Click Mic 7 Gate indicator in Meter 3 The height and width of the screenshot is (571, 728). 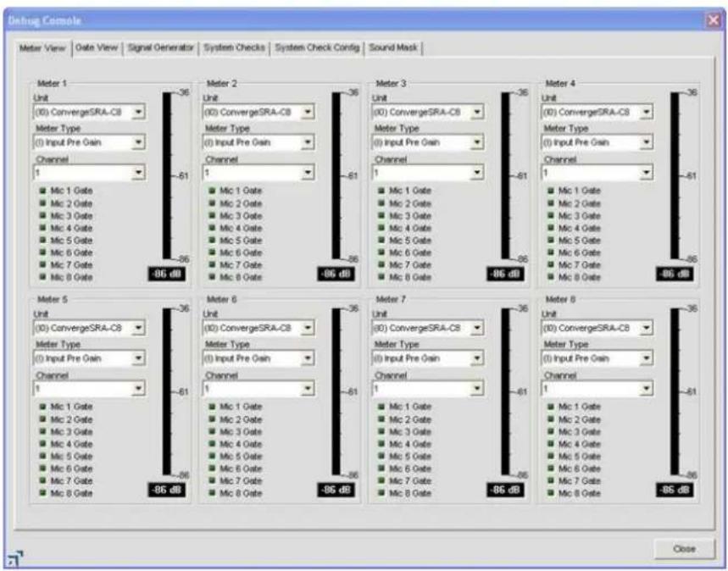[x=381, y=264]
